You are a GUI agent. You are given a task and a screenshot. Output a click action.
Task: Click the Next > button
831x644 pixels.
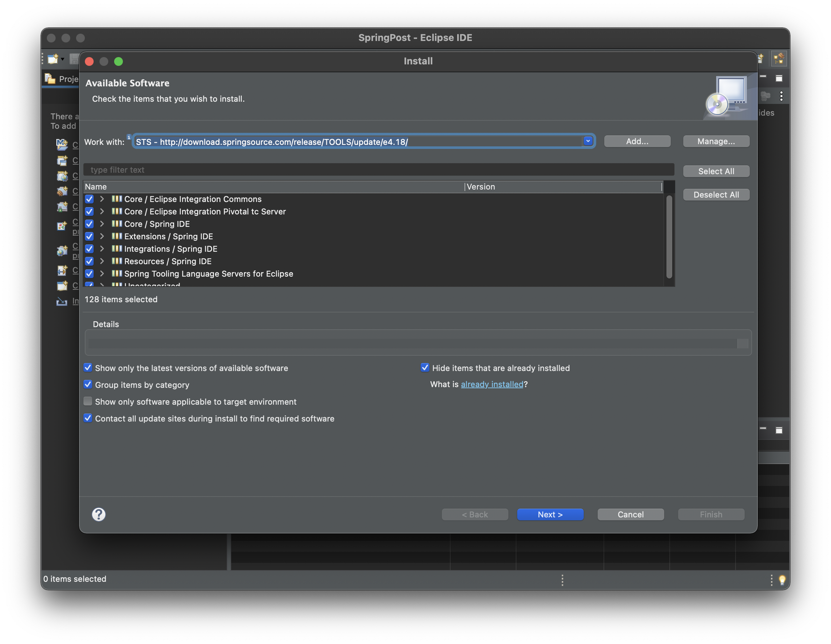pos(550,514)
